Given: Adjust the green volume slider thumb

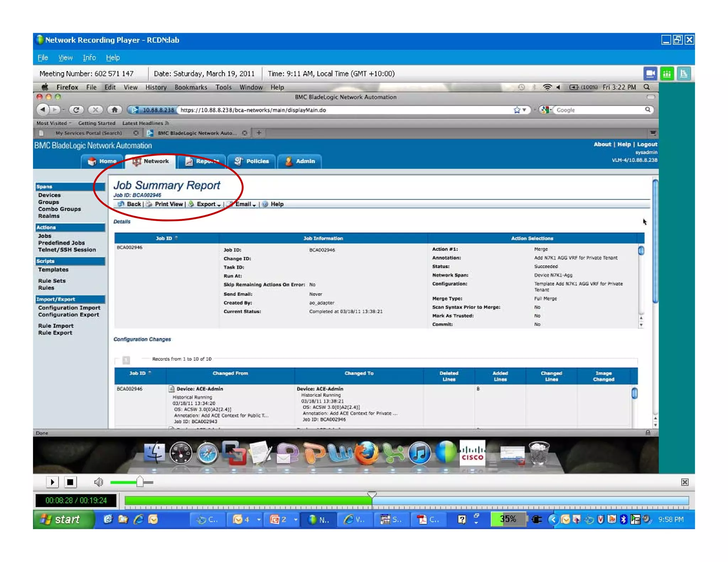Looking at the screenshot, I should pyautogui.click(x=140, y=482).
